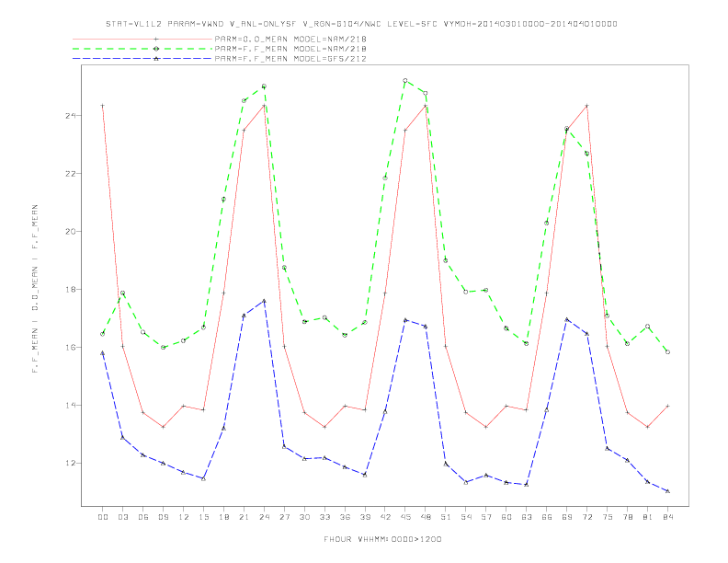728x563 pixels.
Task: Click y-axis tick label 14
Action: (71, 405)
